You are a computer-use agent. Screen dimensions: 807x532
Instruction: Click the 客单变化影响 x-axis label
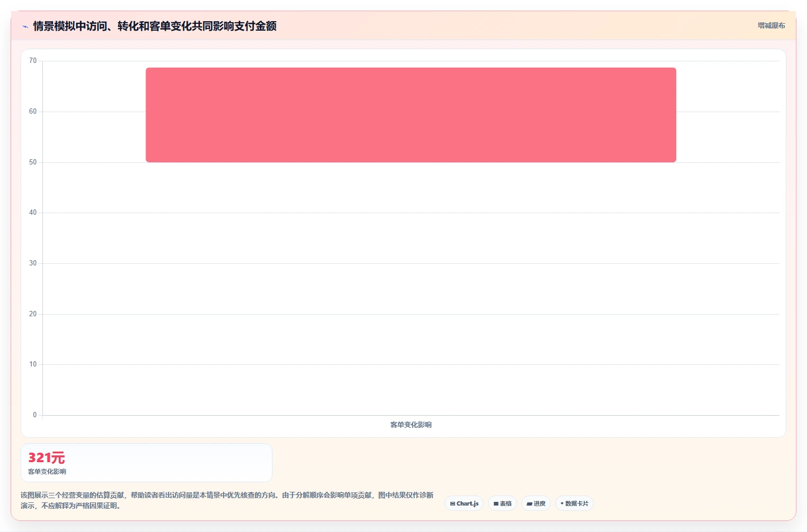click(x=411, y=425)
